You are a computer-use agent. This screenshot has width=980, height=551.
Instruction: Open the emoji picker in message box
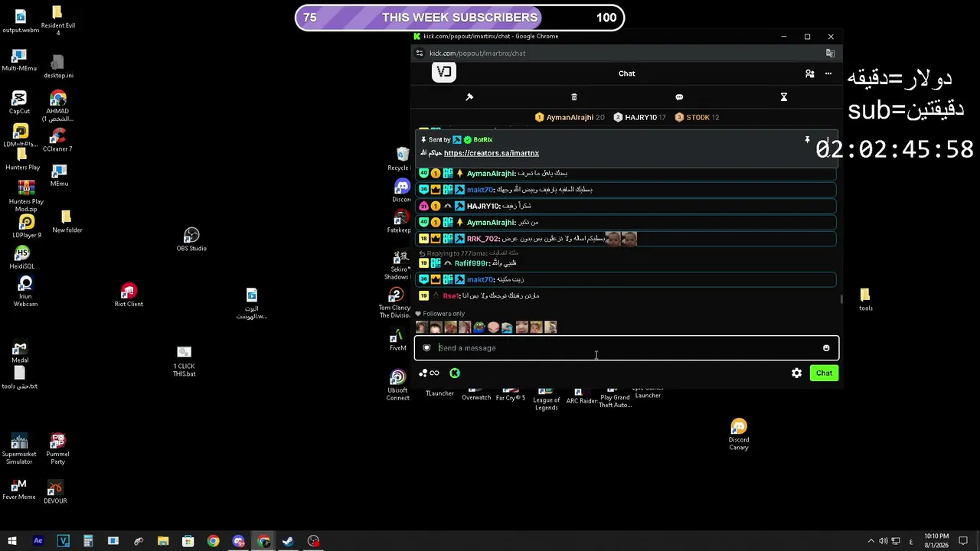(x=826, y=348)
